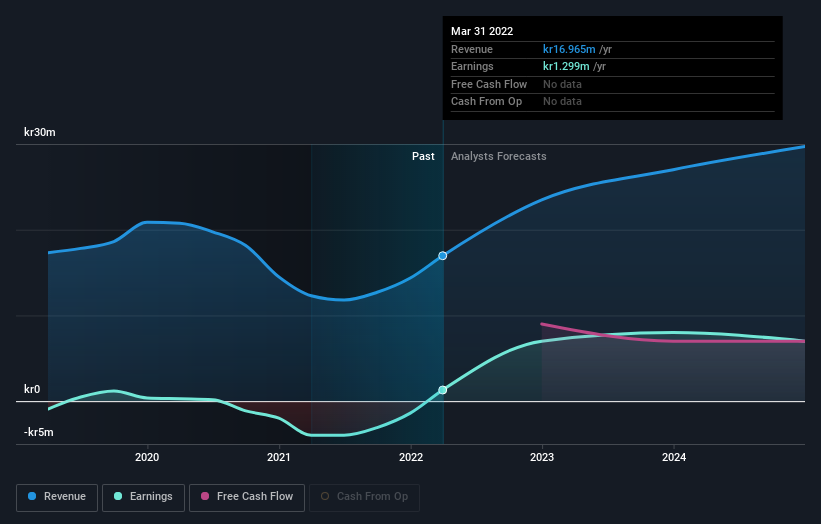821x524 pixels.
Task: Click the kr1.299m earnings value in tooltip
Action: [566, 66]
